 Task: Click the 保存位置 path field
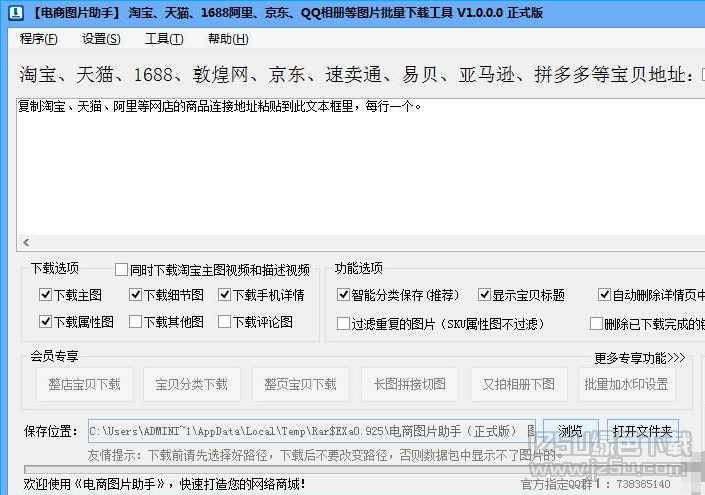(x=312, y=431)
